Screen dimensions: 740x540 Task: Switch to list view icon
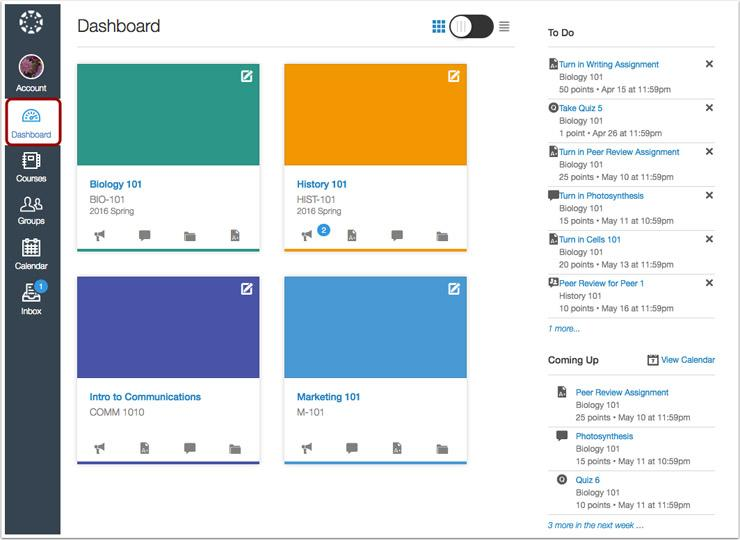click(x=504, y=26)
